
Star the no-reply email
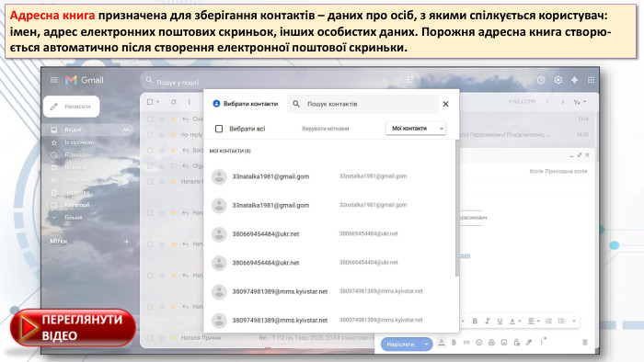(162, 134)
